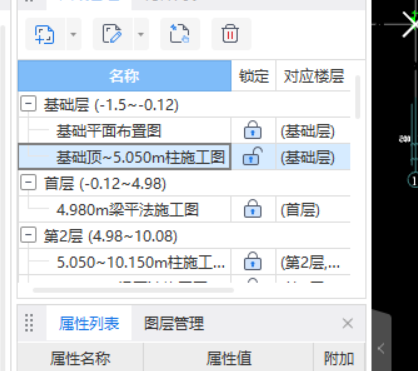Toggle lock for 5.050~10.150m柱施工 row
The image size is (418, 371).
253,261
